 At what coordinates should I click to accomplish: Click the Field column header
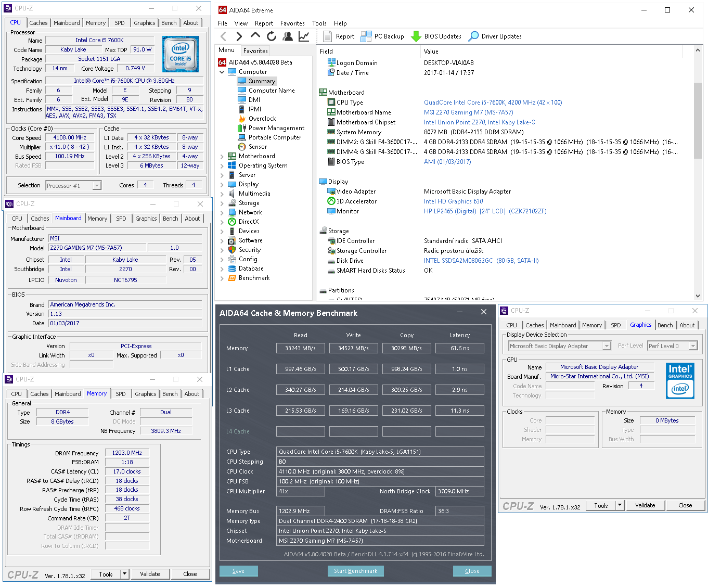(x=368, y=52)
